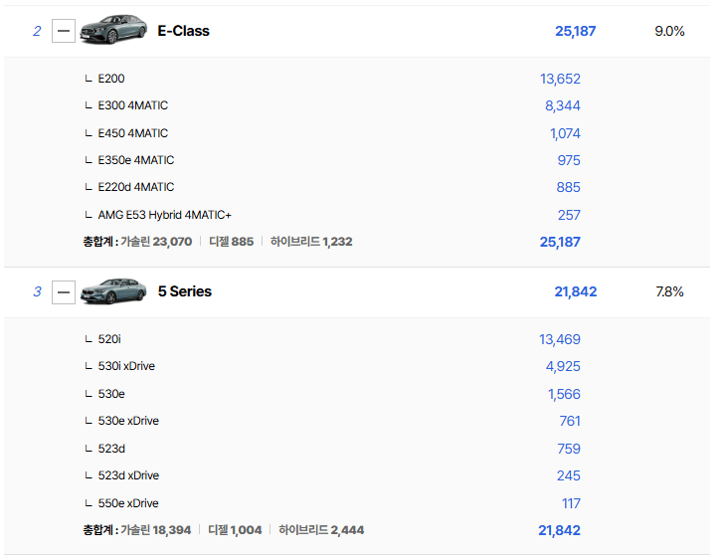Screen dimensions: 728x560
Task: Select the E350e 4MATIC trim entry
Action: [x=135, y=160]
